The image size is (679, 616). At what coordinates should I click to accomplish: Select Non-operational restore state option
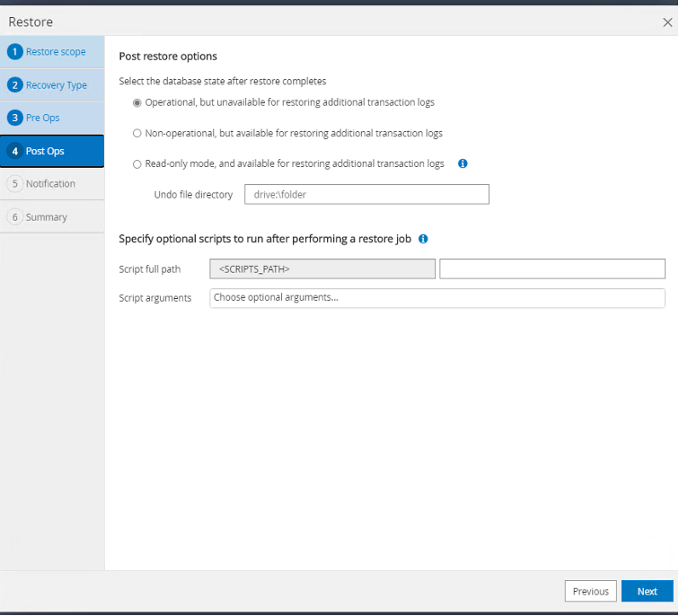coord(137,134)
